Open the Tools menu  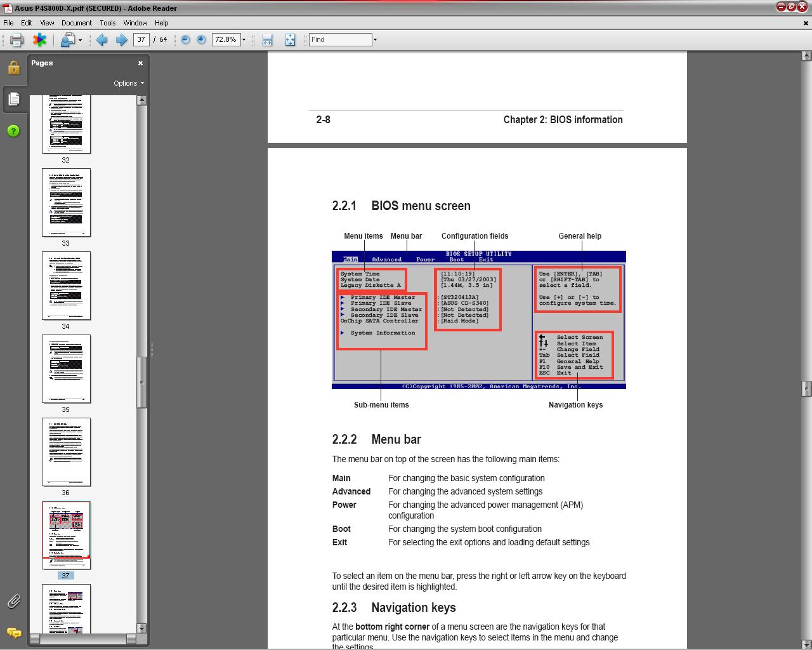pyautogui.click(x=108, y=22)
